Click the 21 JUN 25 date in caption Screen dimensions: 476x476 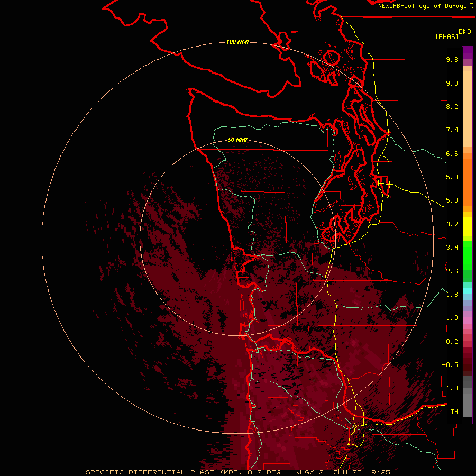pyautogui.click(x=341, y=472)
